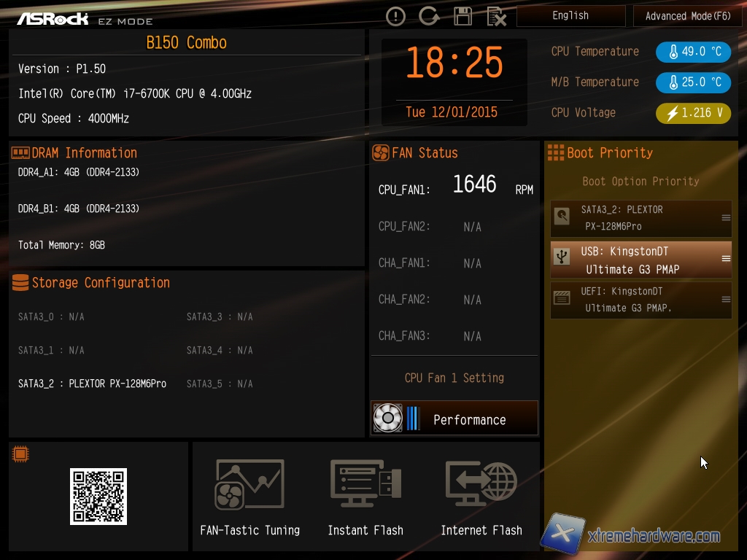Viewport: 747px width, 560px height.
Task: Click the circular reload defaults icon
Action: tap(429, 16)
